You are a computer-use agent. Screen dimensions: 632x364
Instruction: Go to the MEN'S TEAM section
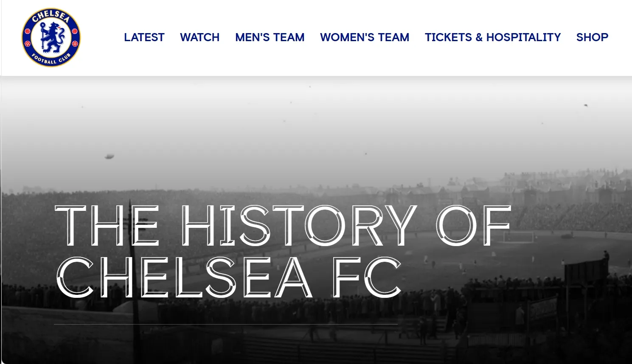coord(270,37)
